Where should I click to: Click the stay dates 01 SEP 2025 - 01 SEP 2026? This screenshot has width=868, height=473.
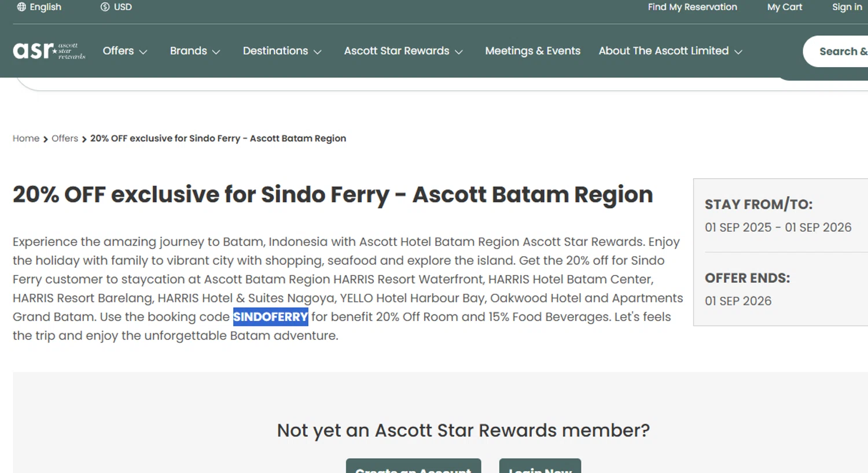(778, 227)
